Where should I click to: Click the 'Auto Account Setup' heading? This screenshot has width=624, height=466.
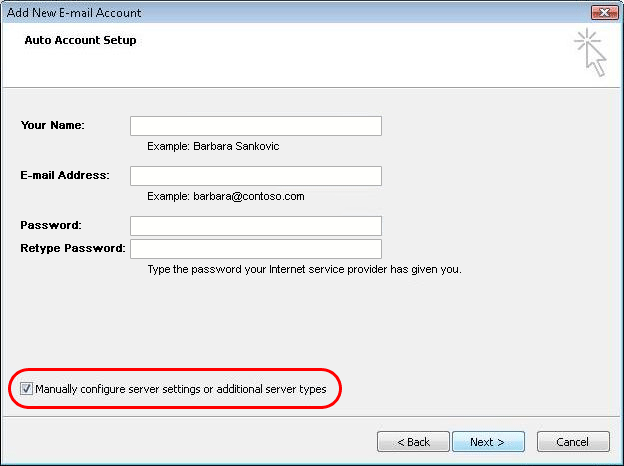(80, 41)
